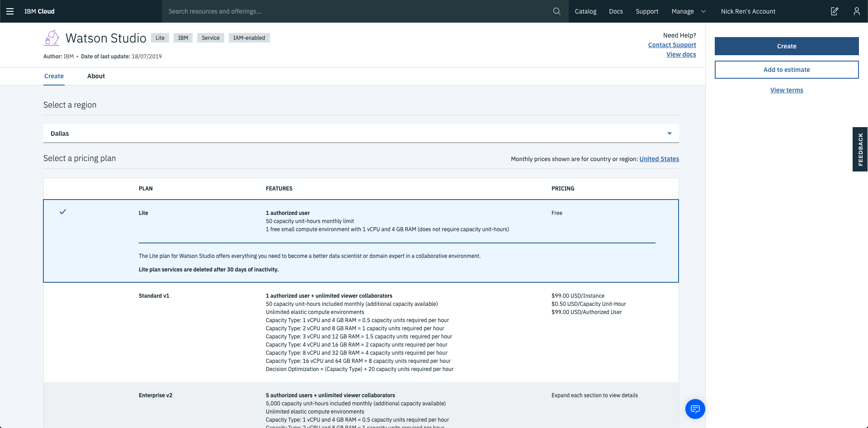Click into the search resources field

(x=357, y=11)
